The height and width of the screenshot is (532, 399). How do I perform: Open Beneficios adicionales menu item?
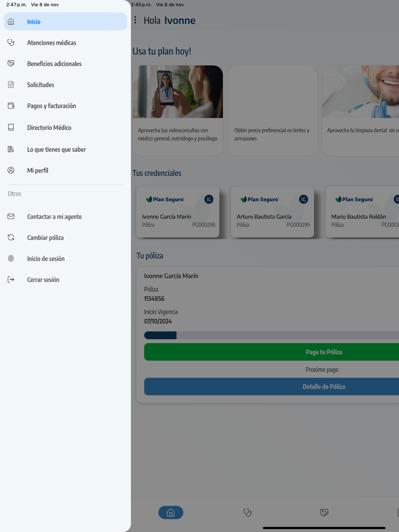coord(65,63)
